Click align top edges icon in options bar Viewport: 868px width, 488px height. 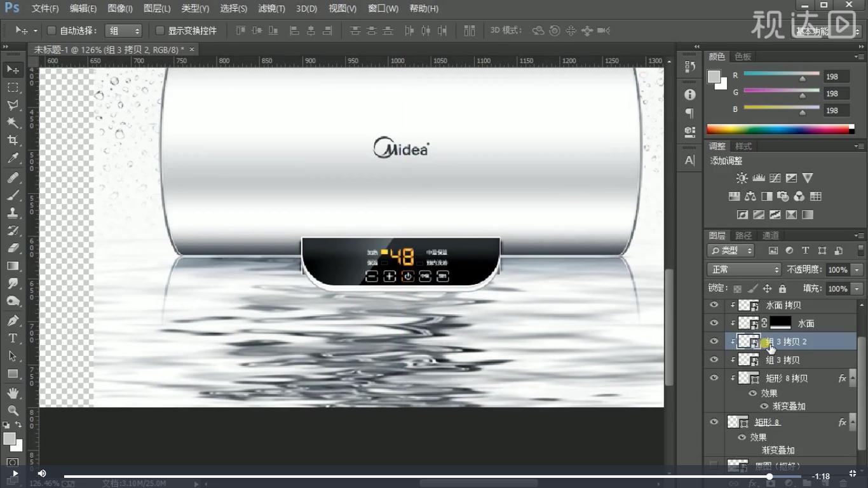click(x=240, y=30)
